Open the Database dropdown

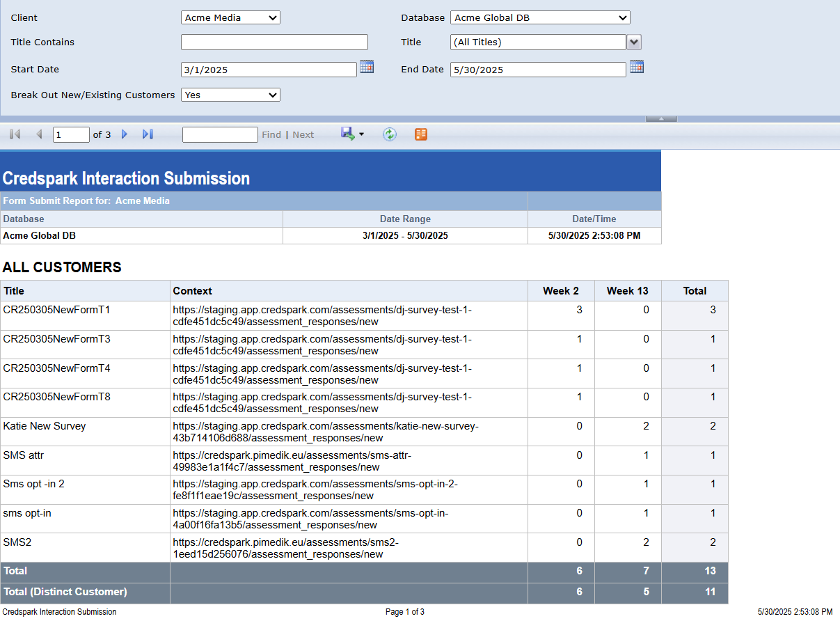point(540,18)
